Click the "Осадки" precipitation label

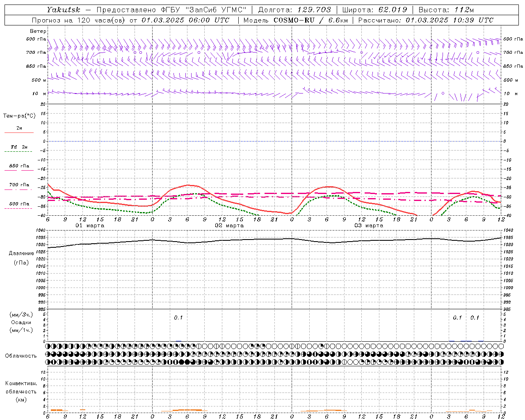pyautogui.click(x=21, y=322)
